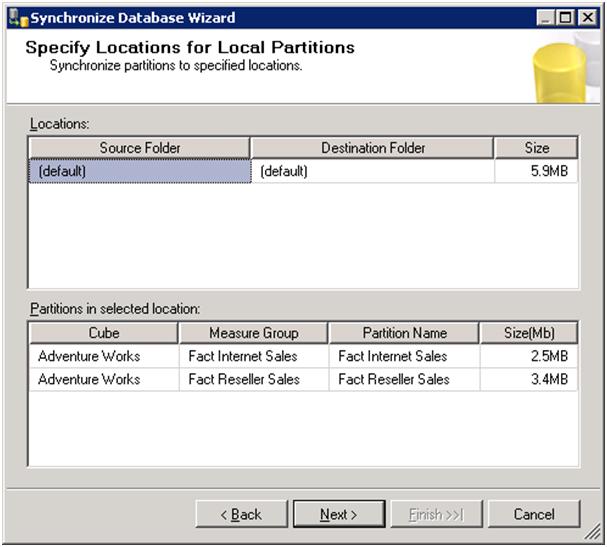Click the Cube column header
Viewport: 607px width, 547px height.
[104, 333]
